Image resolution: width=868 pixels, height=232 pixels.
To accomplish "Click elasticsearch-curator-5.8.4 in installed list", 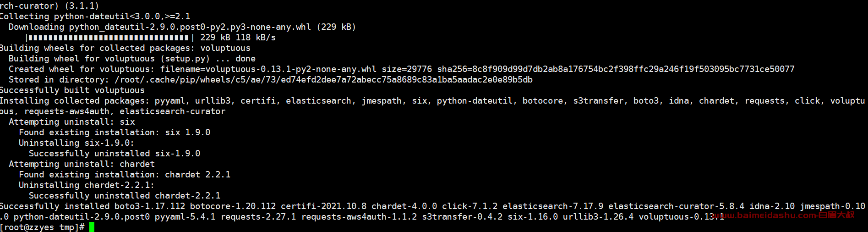I will coord(676,206).
